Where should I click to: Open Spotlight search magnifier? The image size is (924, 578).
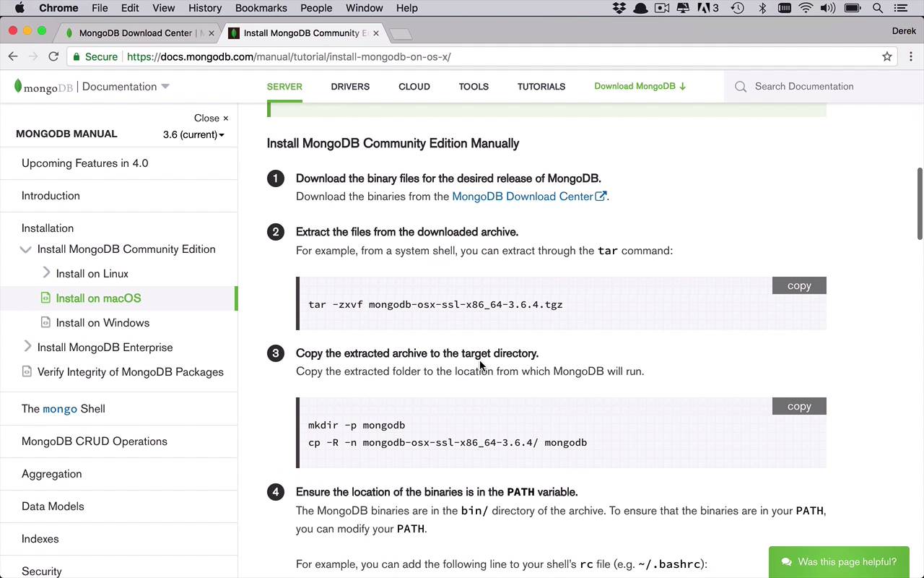coord(878,8)
